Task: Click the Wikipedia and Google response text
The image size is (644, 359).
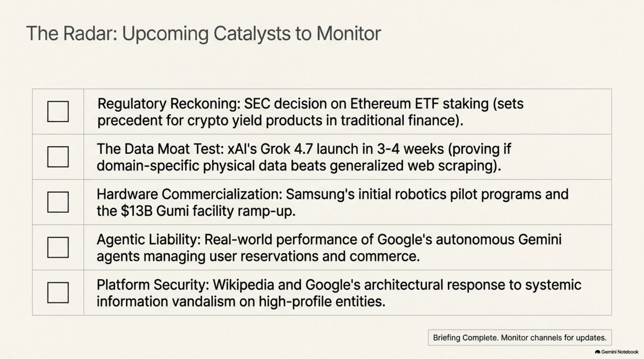Action: click(339, 293)
